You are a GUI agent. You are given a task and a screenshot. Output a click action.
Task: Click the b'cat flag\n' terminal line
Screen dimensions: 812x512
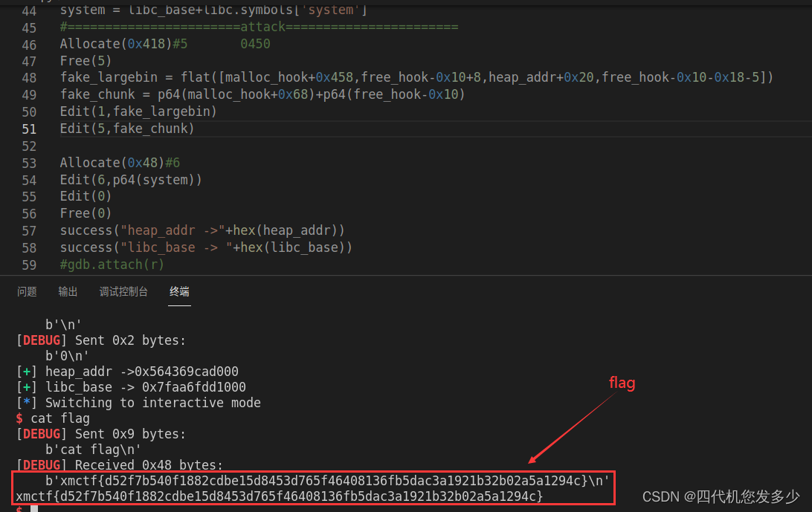(x=93, y=450)
